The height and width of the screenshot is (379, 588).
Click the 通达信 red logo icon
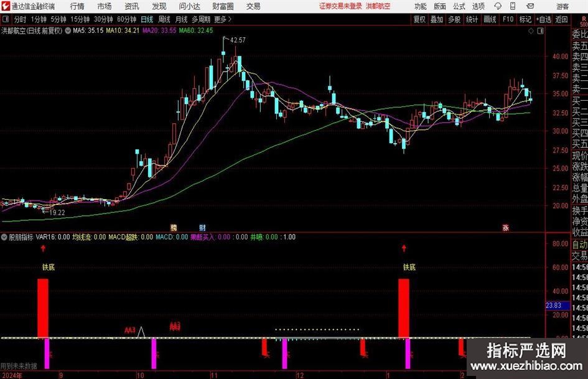6,6
